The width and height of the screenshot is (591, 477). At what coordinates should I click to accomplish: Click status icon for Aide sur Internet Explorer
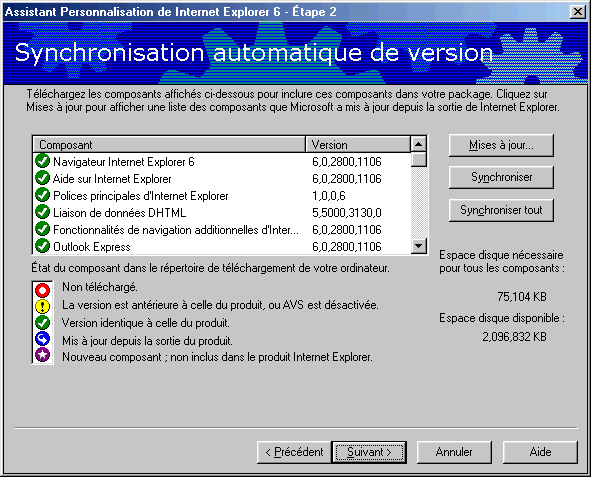(x=42, y=178)
